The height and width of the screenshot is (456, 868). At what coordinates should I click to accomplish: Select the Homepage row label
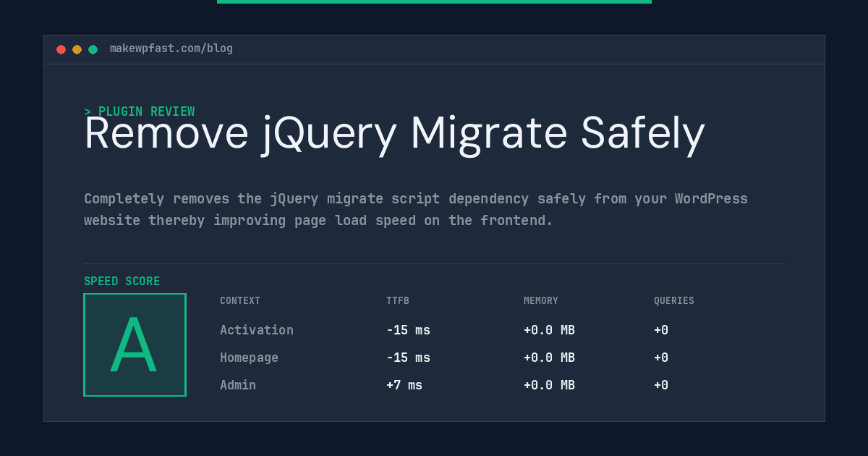(x=249, y=358)
